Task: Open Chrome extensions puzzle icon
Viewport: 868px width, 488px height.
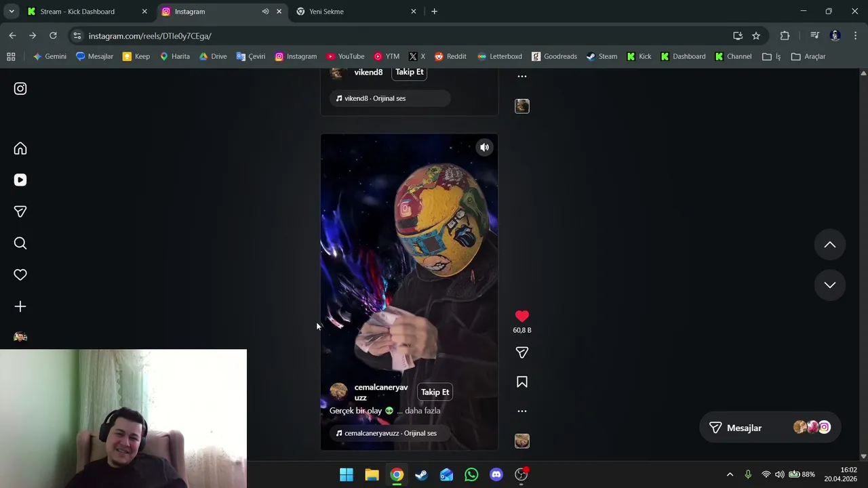Action: click(785, 36)
